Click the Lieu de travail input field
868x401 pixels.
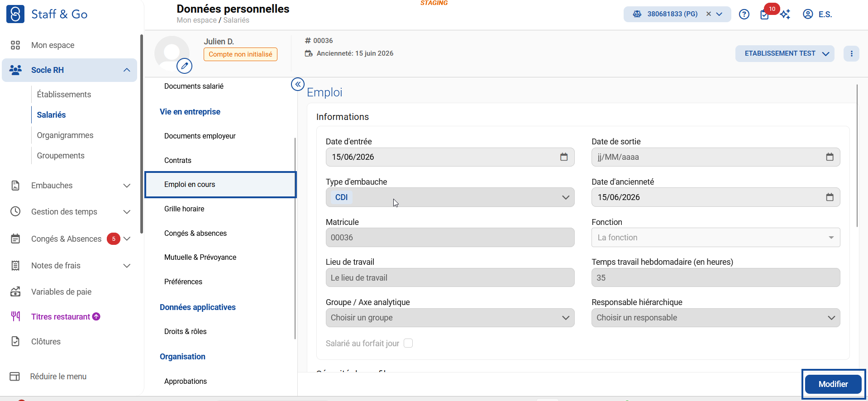450,277
